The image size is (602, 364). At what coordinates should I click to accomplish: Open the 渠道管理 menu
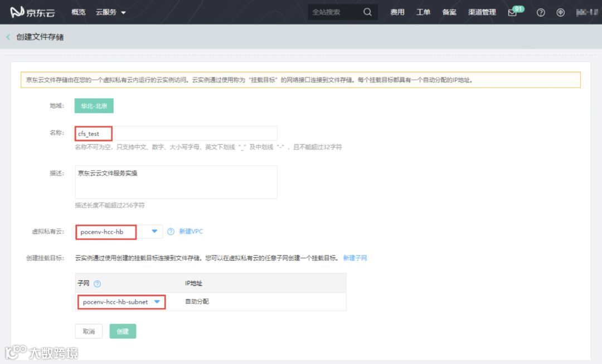pyautogui.click(x=482, y=12)
